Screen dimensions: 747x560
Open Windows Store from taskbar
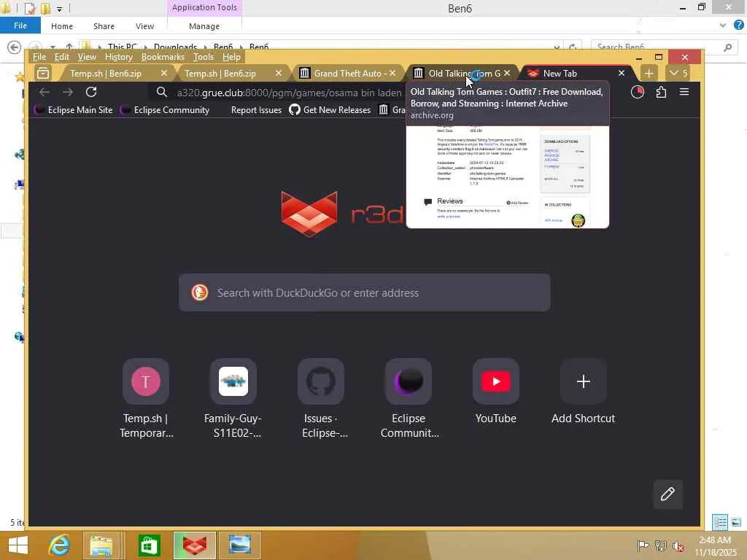click(x=149, y=545)
